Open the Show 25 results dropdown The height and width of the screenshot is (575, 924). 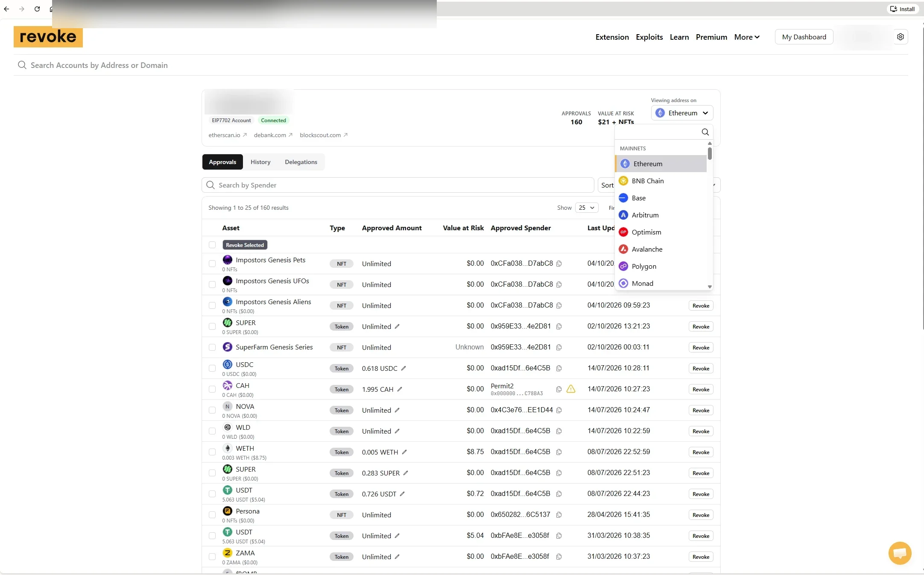click(586, 208)
